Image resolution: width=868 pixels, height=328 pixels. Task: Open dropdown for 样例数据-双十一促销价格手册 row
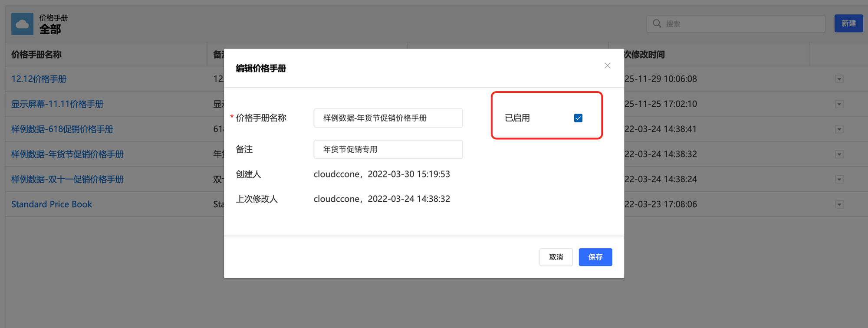tap(839, 180)
